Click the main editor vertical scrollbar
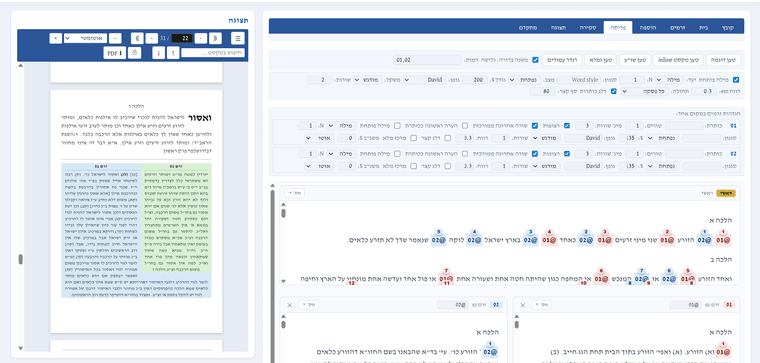 point(284,213)
